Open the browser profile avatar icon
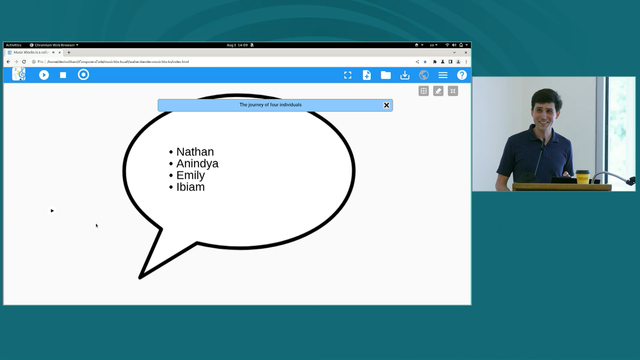The width and height of the screenshot is (640, 360). [458, 62]
